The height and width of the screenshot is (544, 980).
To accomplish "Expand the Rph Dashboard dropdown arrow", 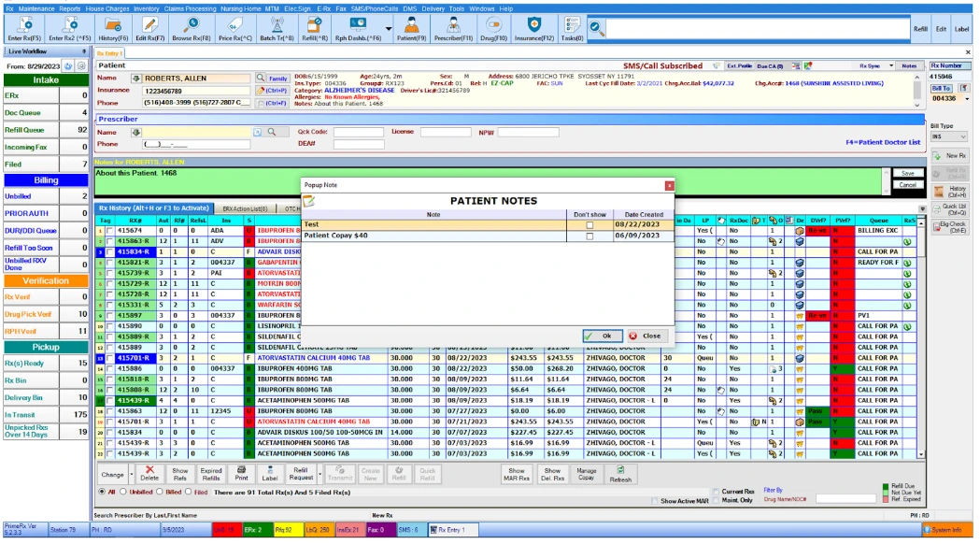I will pyautogui.click(x=388, y=29).
